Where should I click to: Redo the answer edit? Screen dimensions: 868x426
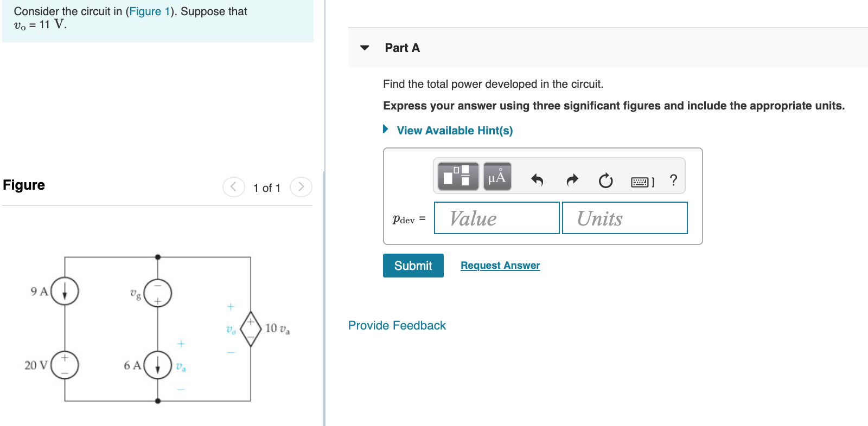pos(572,180)
